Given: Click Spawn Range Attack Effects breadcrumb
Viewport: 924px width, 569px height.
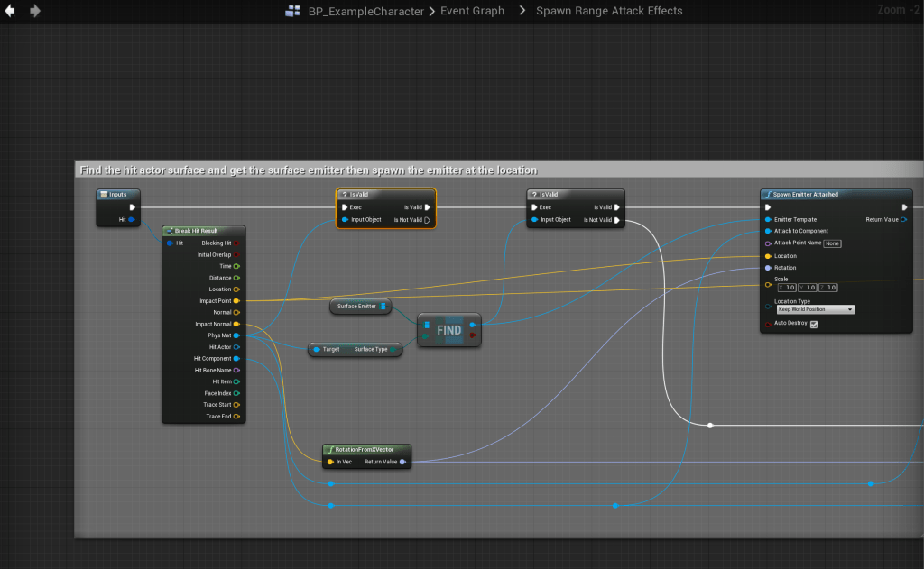Looking at the screenshot, I should [x=609, y=11].
